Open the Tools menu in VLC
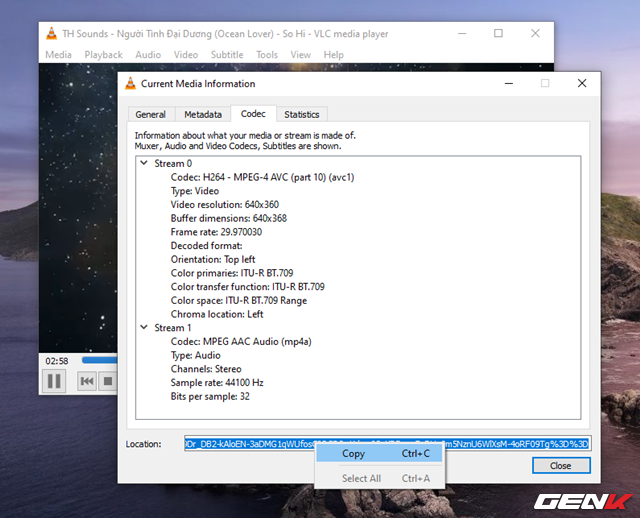Screen dimensions: 640x518 coord(267,55)
